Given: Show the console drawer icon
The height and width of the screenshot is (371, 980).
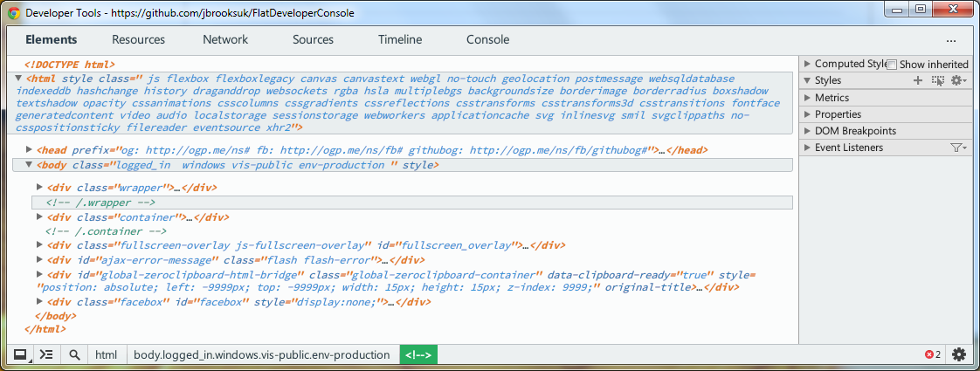Looking at the screenshot, I should (x=46, y=354).
